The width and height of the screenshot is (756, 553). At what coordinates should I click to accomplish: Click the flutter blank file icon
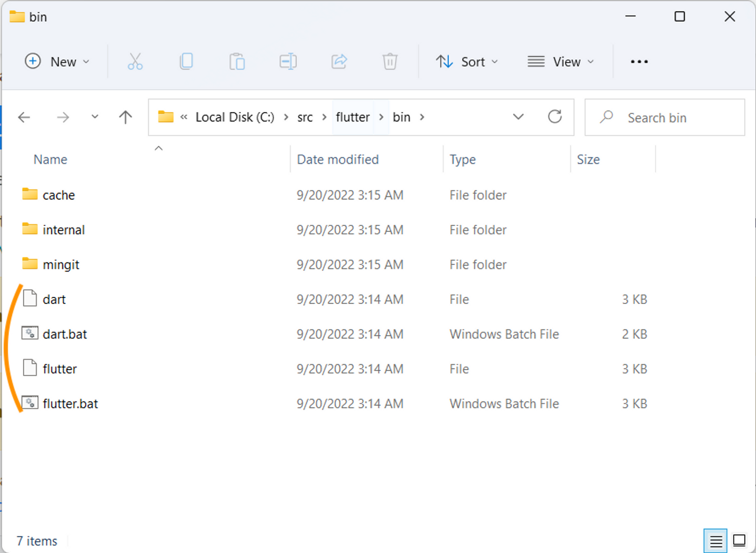(x=30, y=368)
